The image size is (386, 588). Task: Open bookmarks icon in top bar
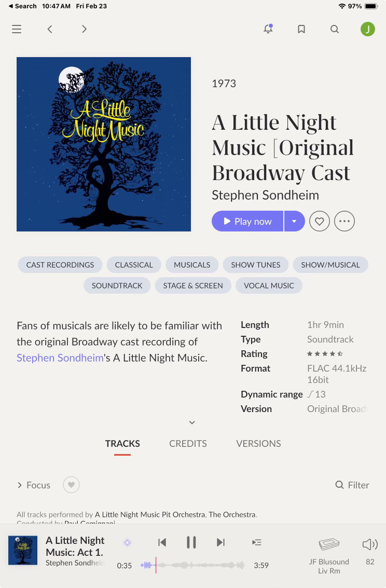pos(301,29)
